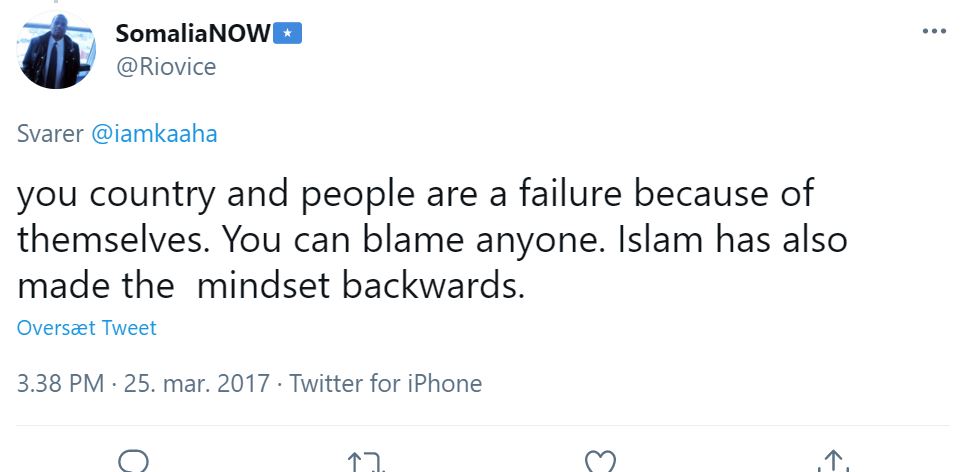
Task: Click the 25. mar. 2017 date
Action: (x=196, y=383)
